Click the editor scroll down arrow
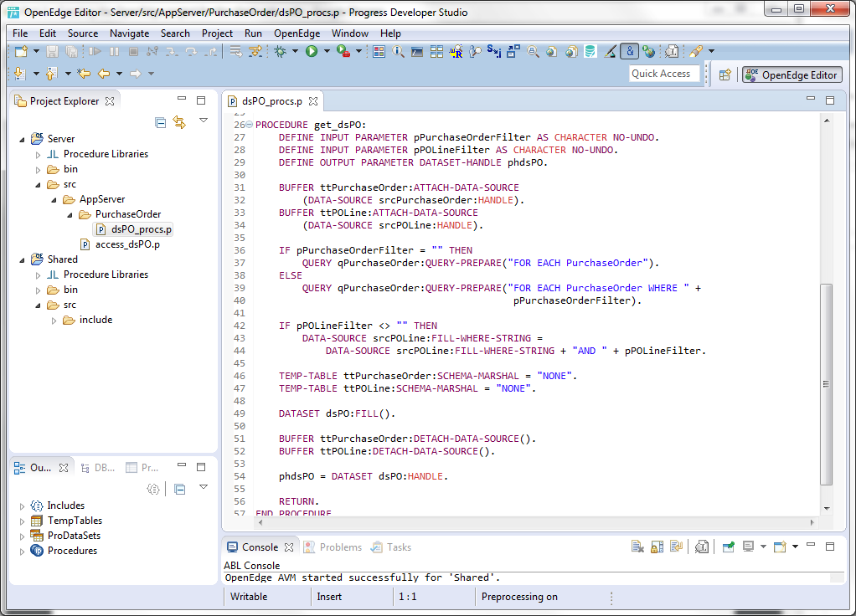This screenshot has height=616, width=856. (x=827, y=509)
